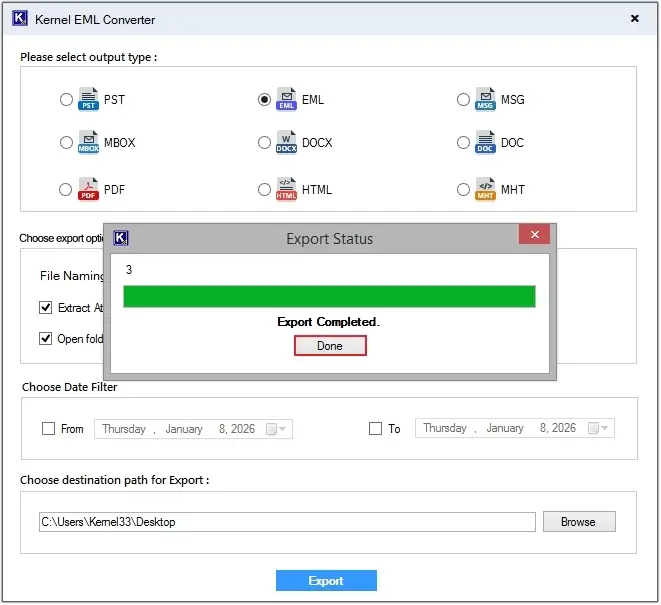
Task: Click the PST file format icon
Action: [x=89, y=99]
